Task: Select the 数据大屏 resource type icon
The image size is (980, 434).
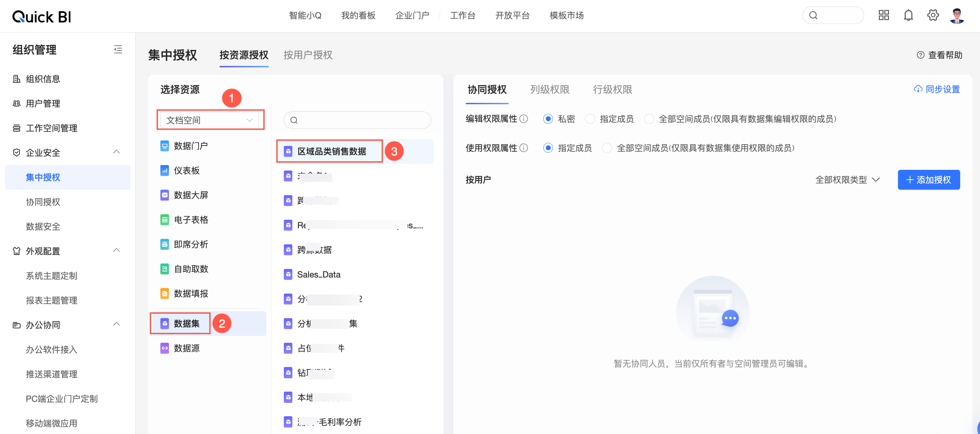Action: [x=164, y=195]
